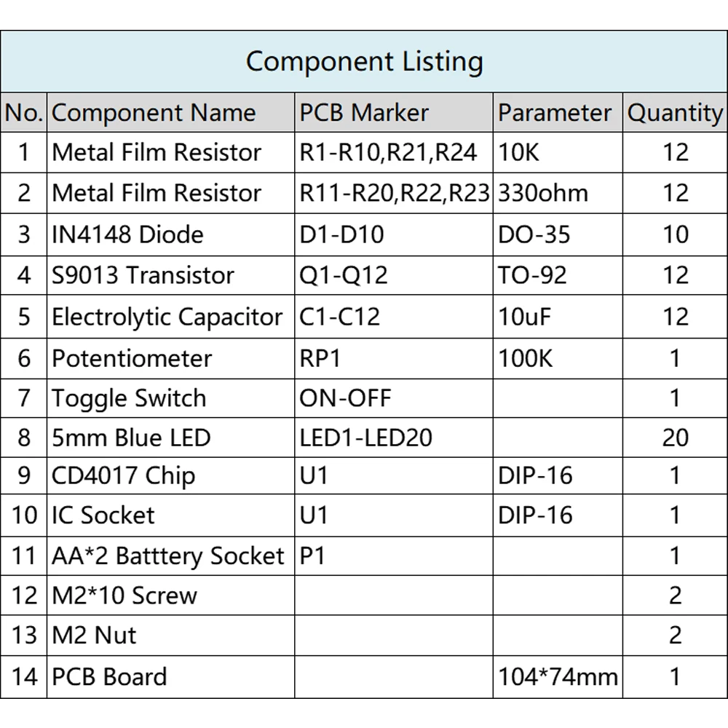The image size is (728, 728).
Task: Click the S9013 Transistor cell
Action: (143, 275)
